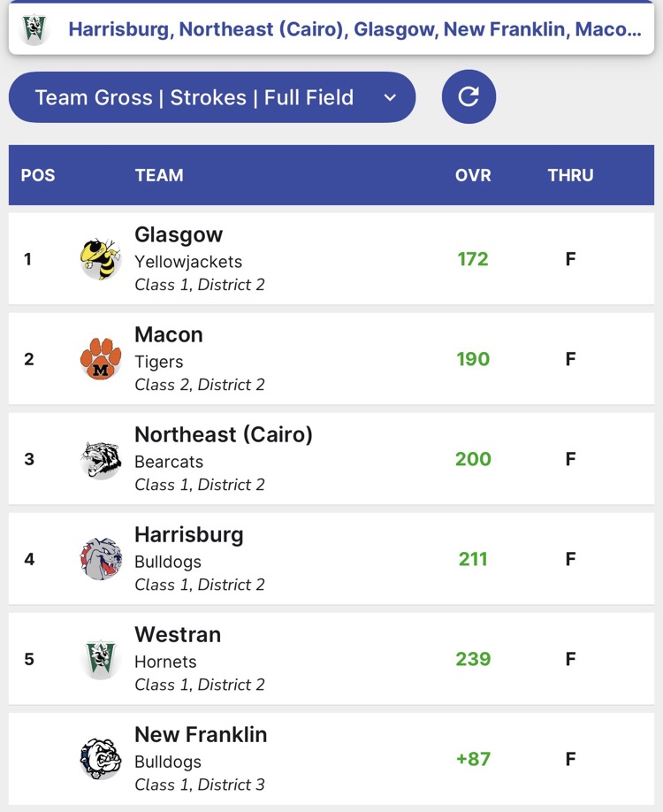Open the Macon team name link
Image resolution: width=663 pixels, height=812 pixels.
point(169,334)
